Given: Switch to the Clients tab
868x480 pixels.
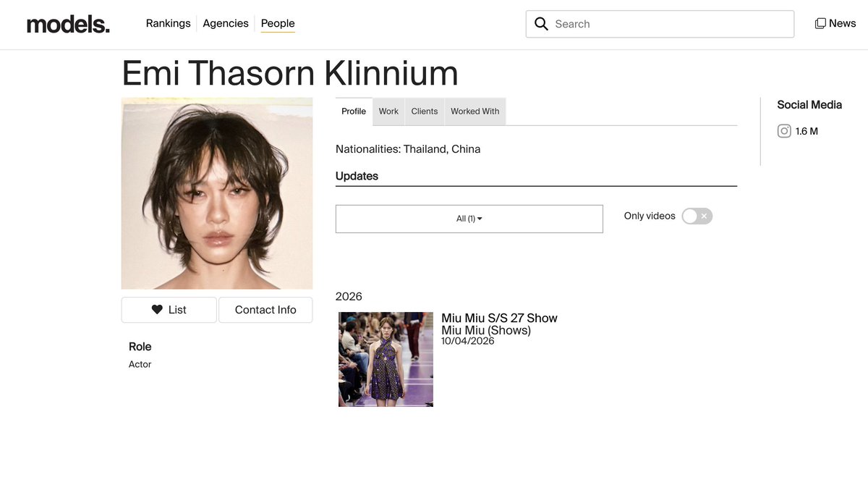Looking at the screenshot, I should 425,111.
